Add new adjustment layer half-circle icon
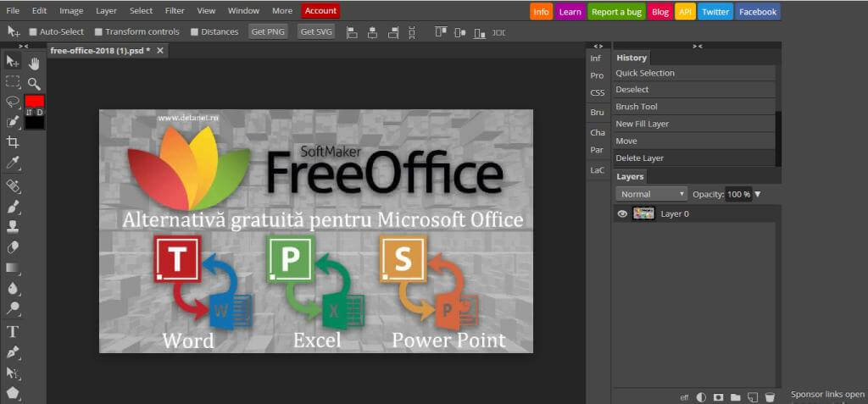This screenshot has height=404, width=868. [x=701, y=397]
